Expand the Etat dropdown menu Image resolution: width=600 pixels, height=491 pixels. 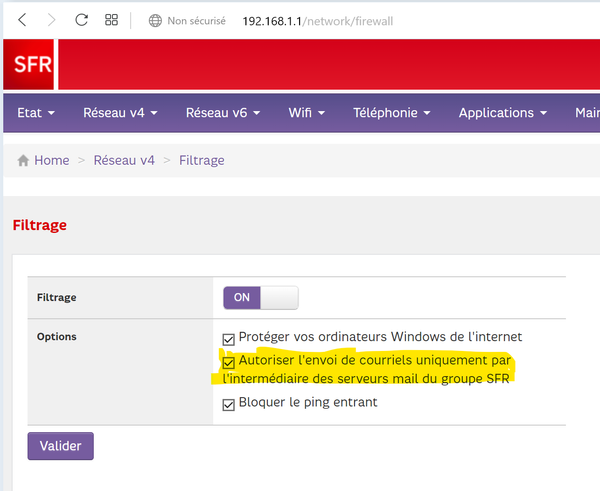(36, 113)
